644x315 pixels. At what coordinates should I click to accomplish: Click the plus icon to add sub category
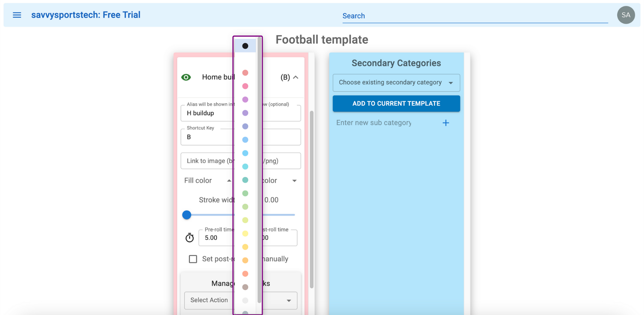pos(446,123)
